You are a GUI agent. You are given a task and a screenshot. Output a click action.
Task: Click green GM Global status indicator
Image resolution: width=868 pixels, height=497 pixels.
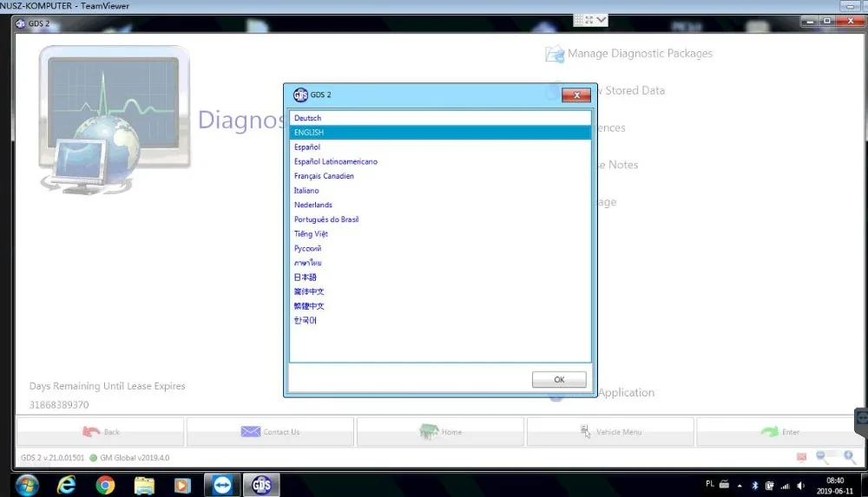93,458
